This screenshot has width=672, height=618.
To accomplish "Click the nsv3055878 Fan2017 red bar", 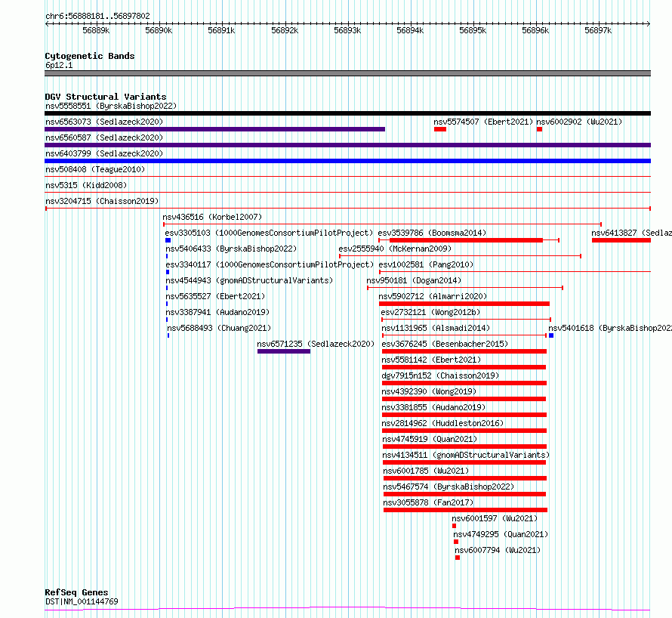I will click(465, 510).
